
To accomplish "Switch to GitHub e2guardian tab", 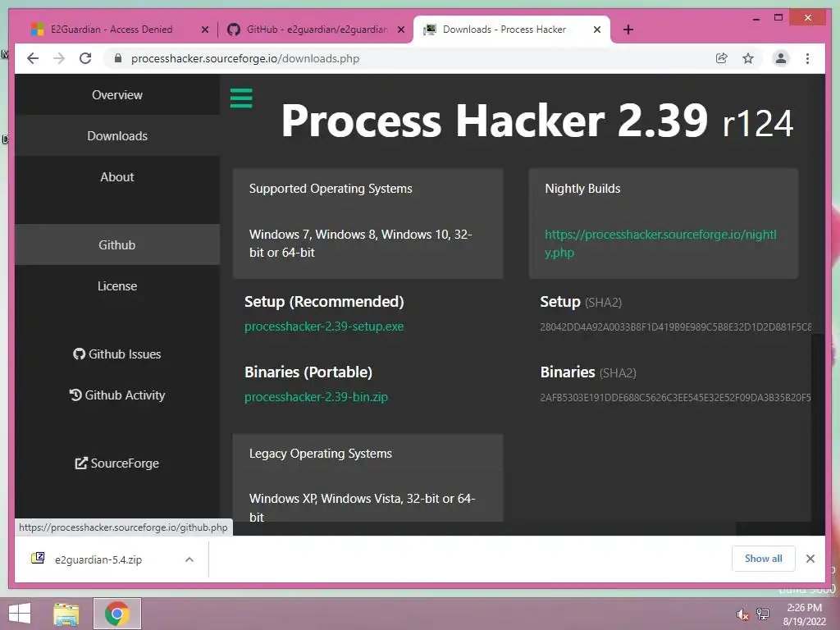I will (316, 30).
